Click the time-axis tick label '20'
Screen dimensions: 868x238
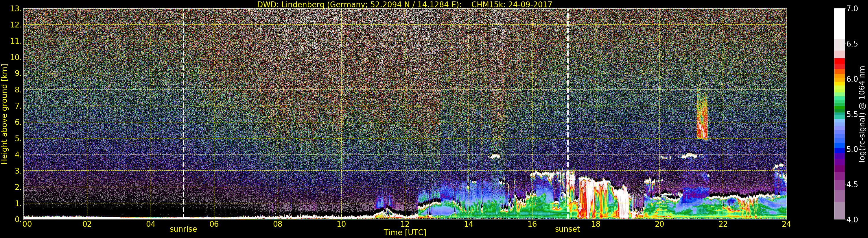click(659, 224)
